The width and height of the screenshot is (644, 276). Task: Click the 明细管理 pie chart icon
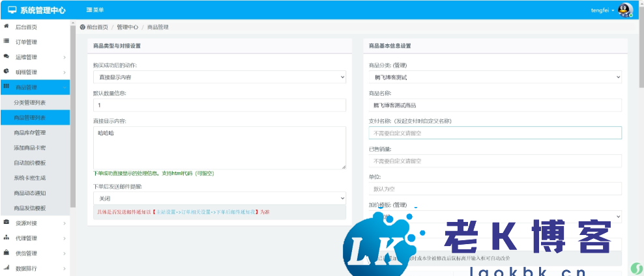coord(7,72)
